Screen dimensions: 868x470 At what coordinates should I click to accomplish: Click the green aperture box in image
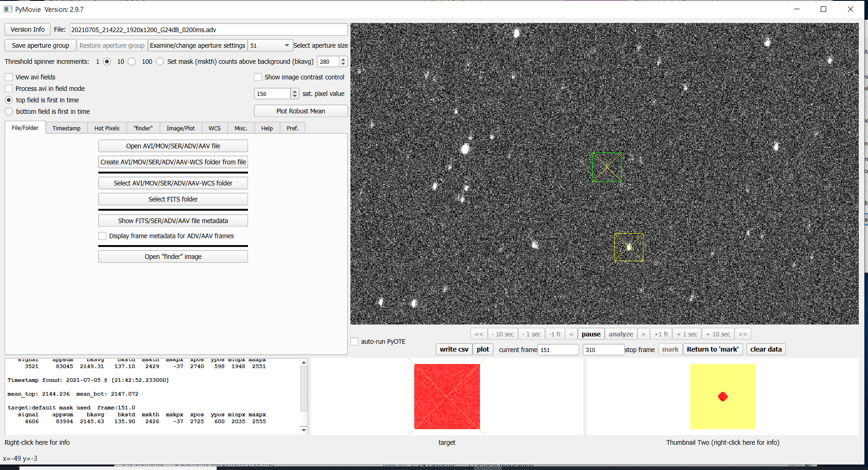607,167
